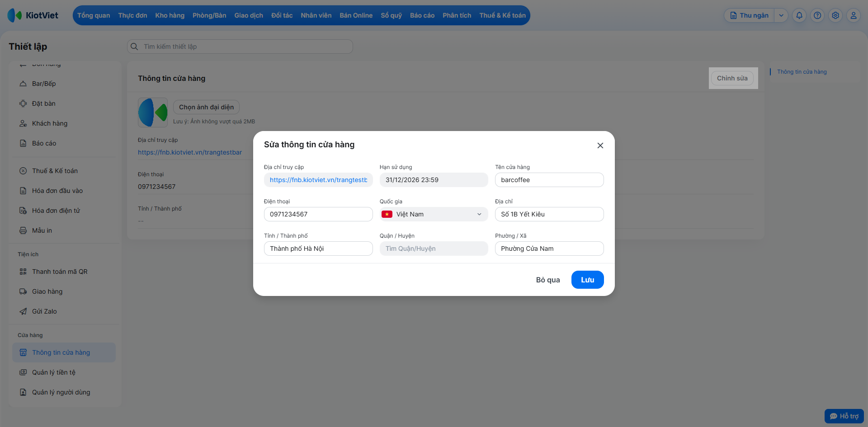This screenshot has height=427, width=868.
Task: Open the Tổng quan menu
Action: click(94, 15)
